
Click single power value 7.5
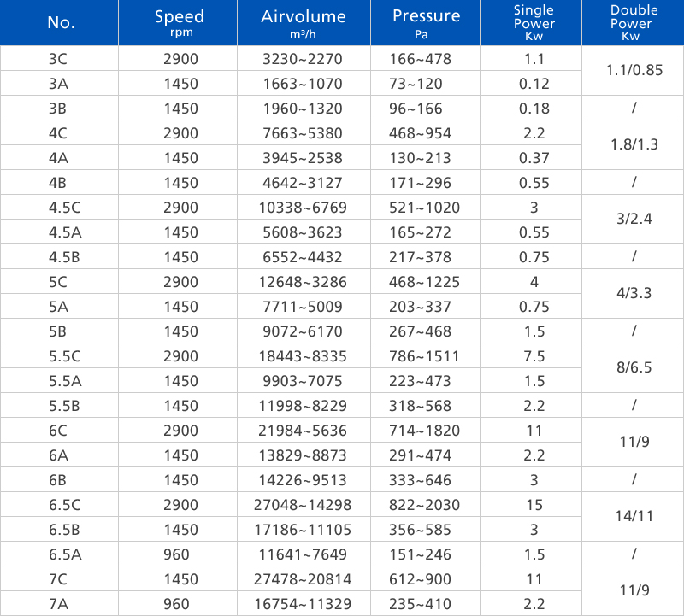tap(534, 356)
